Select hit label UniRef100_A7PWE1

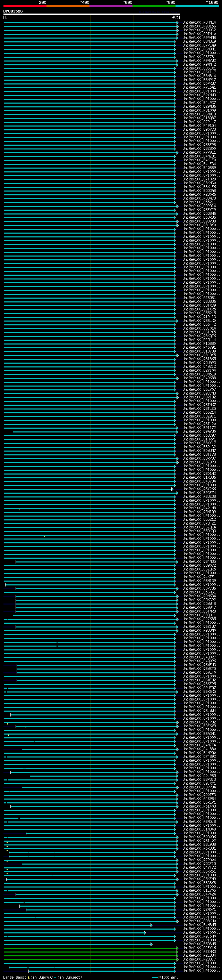(199, 153)
